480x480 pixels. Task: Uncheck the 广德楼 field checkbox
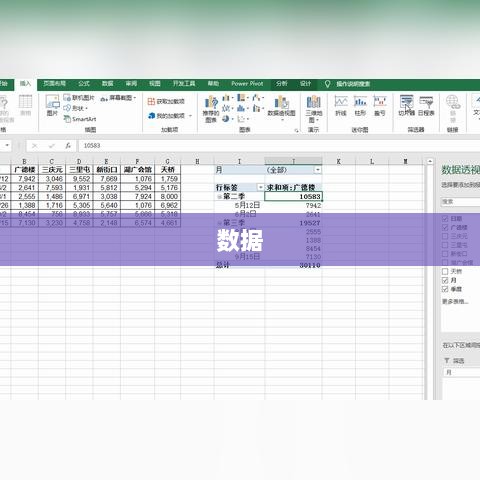[445, 227]
